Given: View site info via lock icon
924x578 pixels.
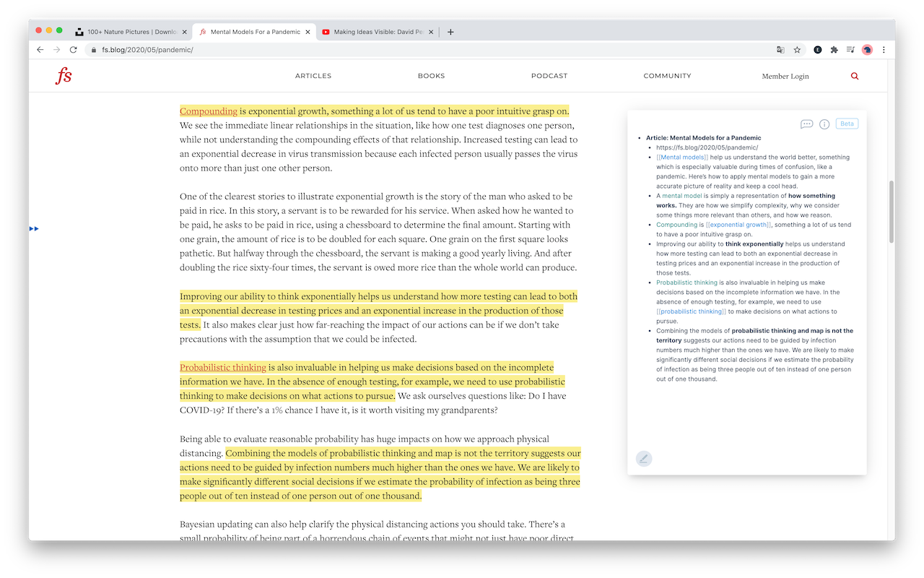Looking at the screenshot, I should (x=93, y=50).
